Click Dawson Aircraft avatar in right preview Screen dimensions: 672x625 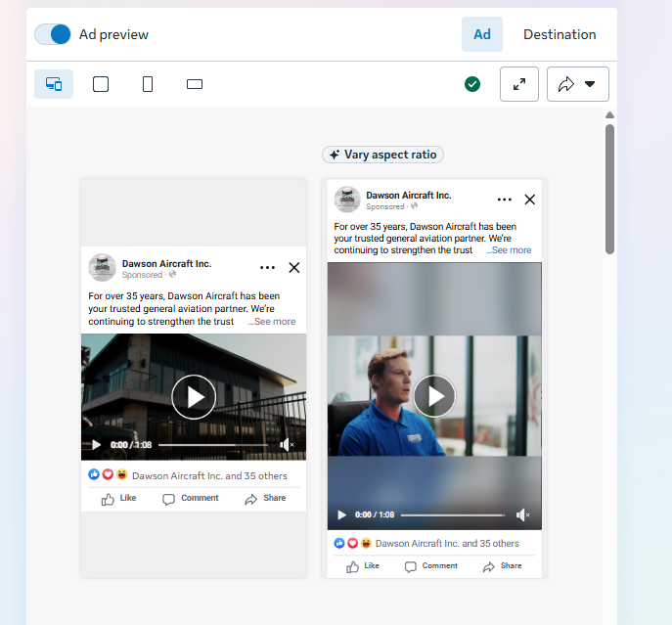click(347, 200)
